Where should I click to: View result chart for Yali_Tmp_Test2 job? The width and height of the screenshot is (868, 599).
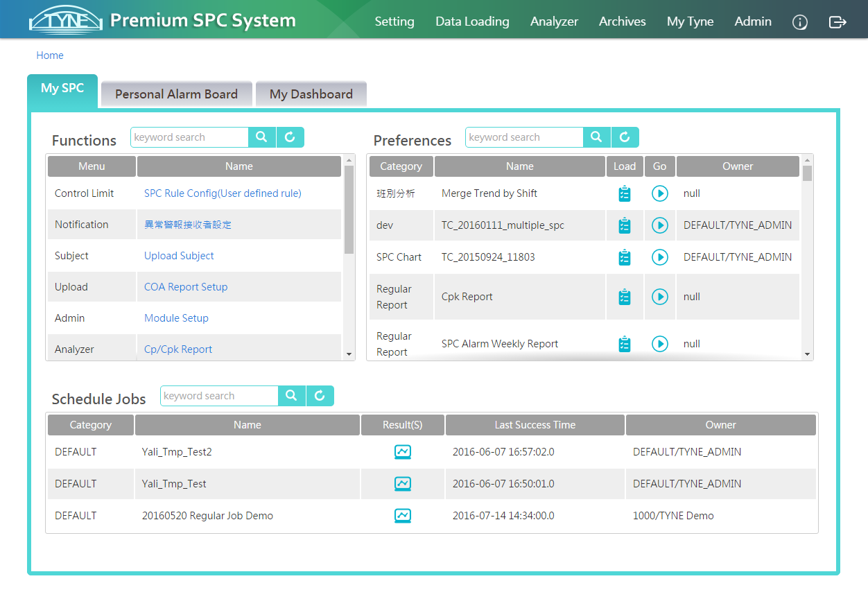403,452
